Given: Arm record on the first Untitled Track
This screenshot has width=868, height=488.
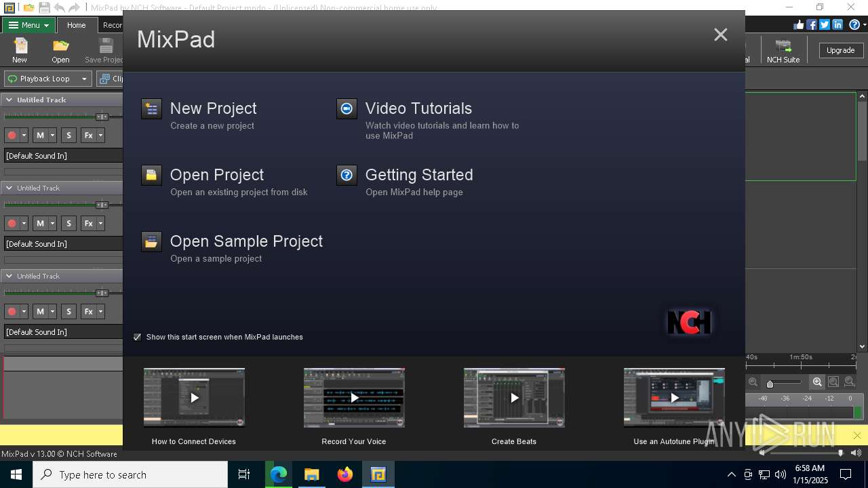Looking at the screenshot, I should point(12,136).
